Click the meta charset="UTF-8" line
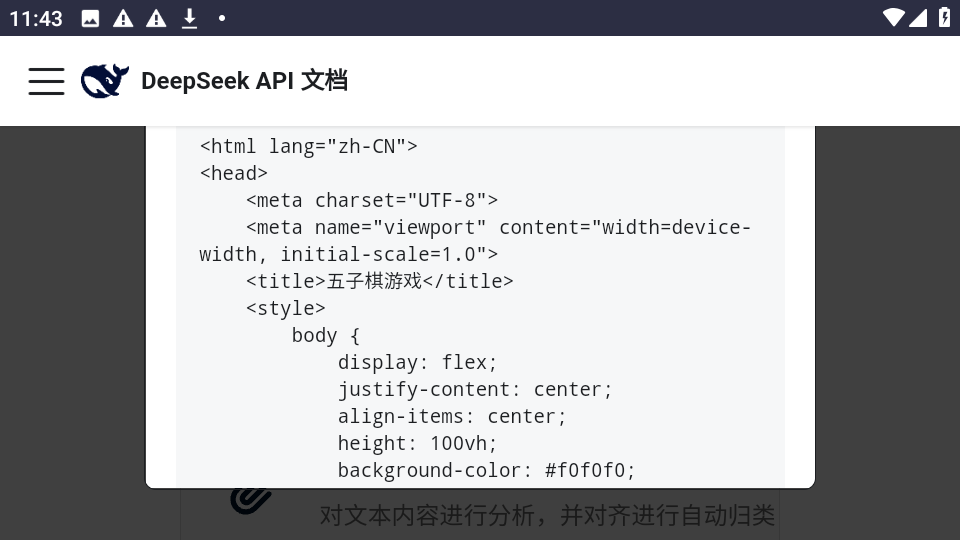 [371, 200]
